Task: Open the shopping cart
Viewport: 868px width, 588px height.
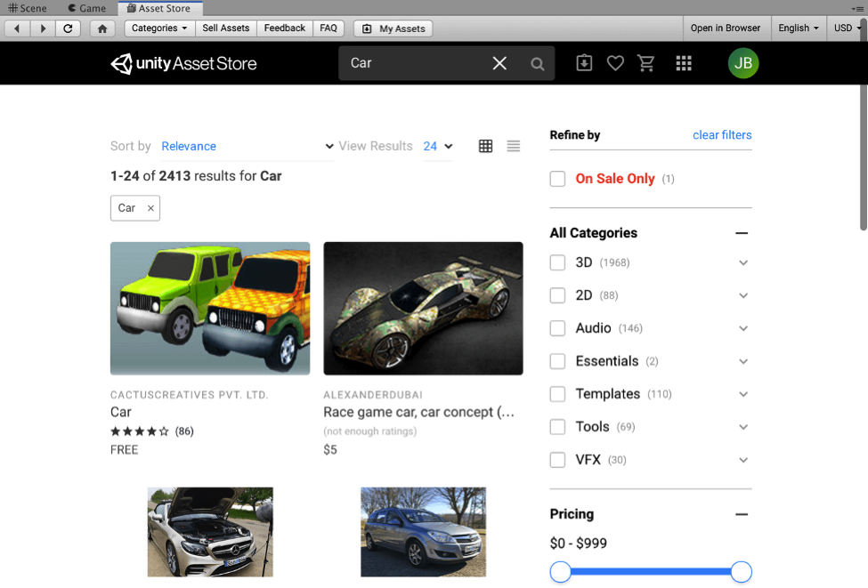Action: coord(646,63)
